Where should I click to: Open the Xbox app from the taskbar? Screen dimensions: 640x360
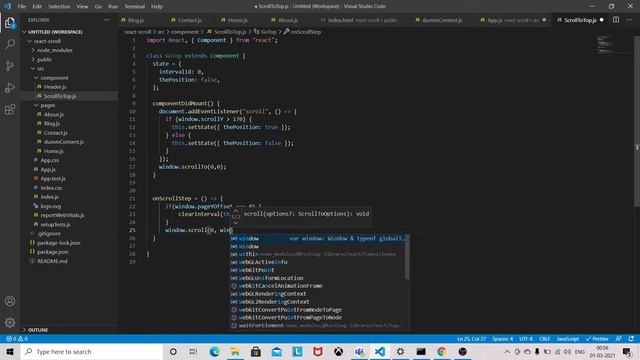click(338, 351)
